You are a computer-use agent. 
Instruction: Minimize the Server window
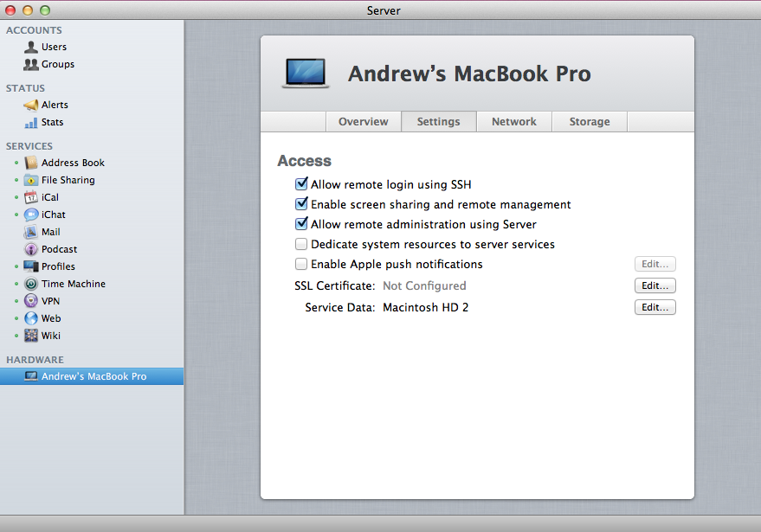click(28, 10)
